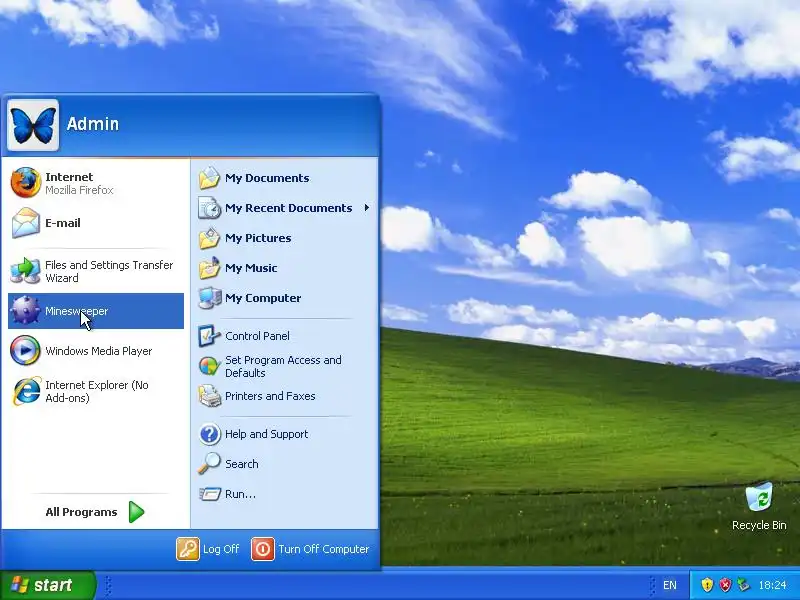Select the Mozilla Firefox subtitle text

tap(79, 190)
